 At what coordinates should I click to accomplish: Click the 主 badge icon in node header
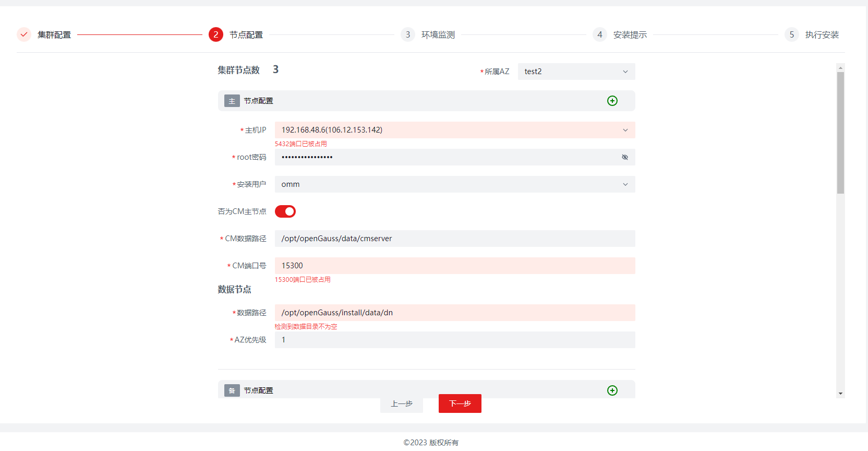pyautogui.click(x=232, y=101)
